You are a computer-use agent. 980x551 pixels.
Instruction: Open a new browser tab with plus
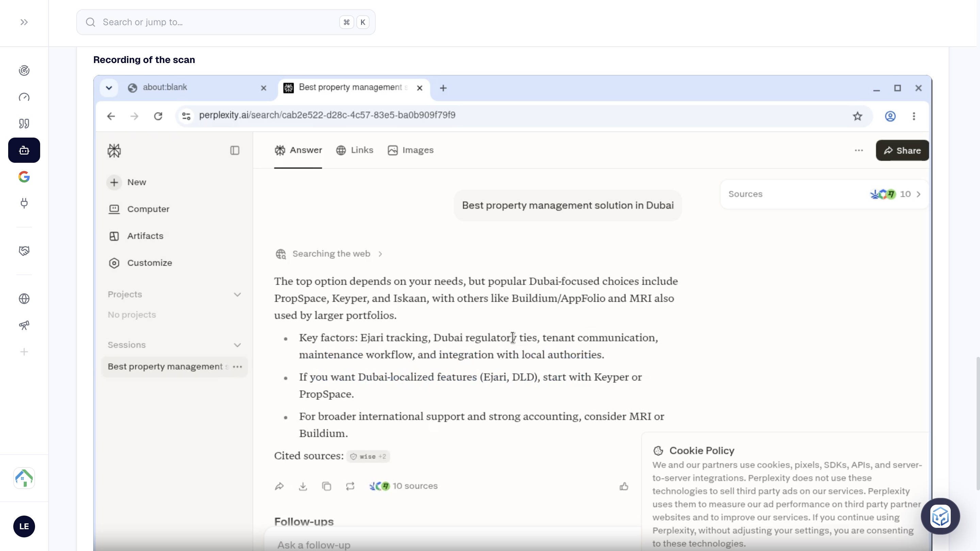click(x=443, y=88)
